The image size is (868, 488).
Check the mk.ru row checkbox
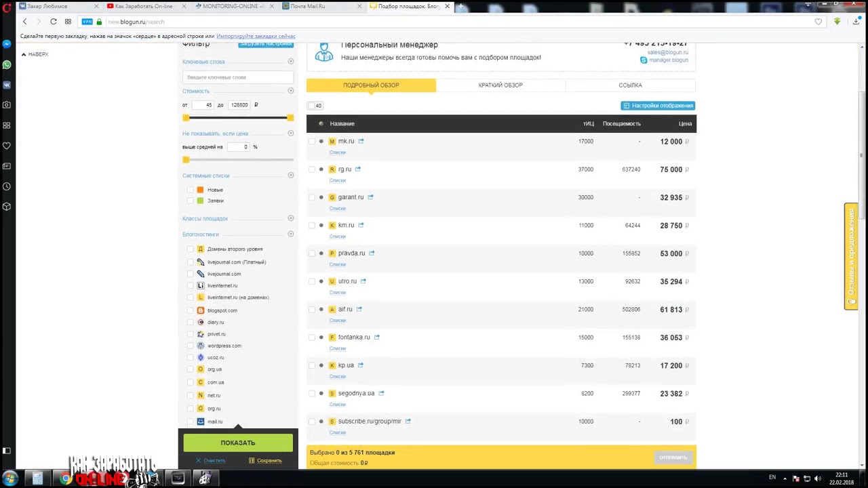[x=312, y=141]
